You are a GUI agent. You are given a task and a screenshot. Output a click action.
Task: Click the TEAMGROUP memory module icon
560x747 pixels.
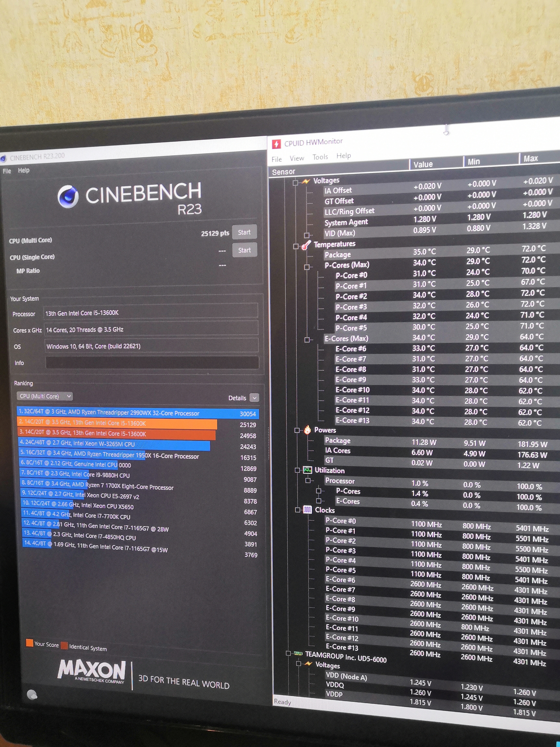point(298,653)
